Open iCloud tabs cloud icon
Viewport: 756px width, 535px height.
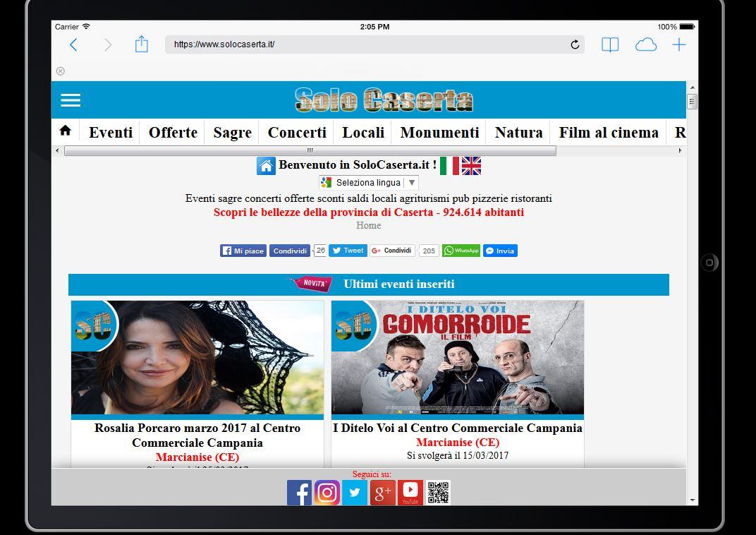pyautogui.click(x=645, y=45)
